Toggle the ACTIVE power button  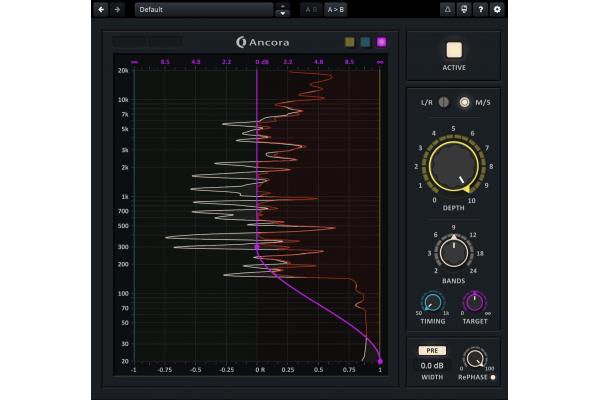454,50
